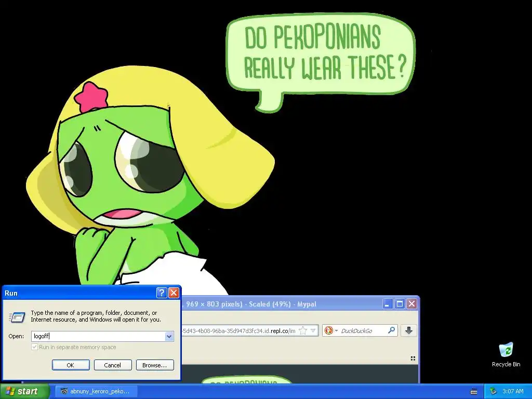Click the magnifier search icon in Mypal
The height and width of the screenshot is (399, 532).
(x=392, y=330)
